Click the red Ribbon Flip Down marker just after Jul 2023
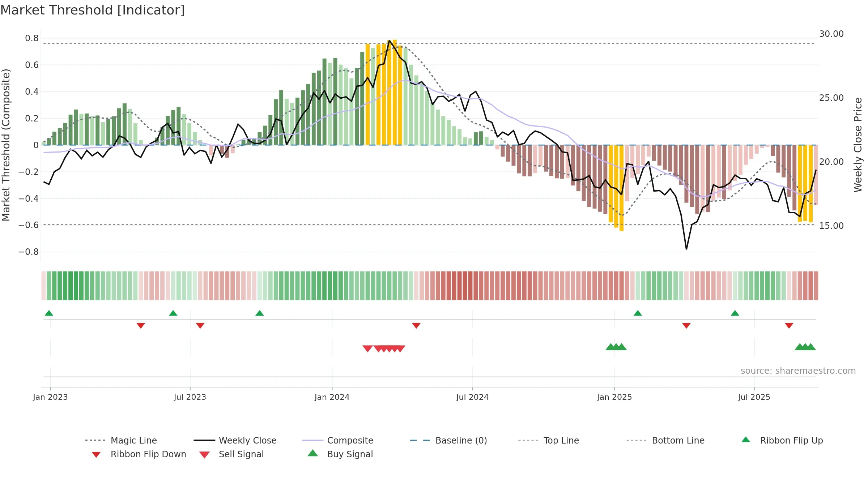Screen dimensions: 868x488 click(x=200, y=326)
